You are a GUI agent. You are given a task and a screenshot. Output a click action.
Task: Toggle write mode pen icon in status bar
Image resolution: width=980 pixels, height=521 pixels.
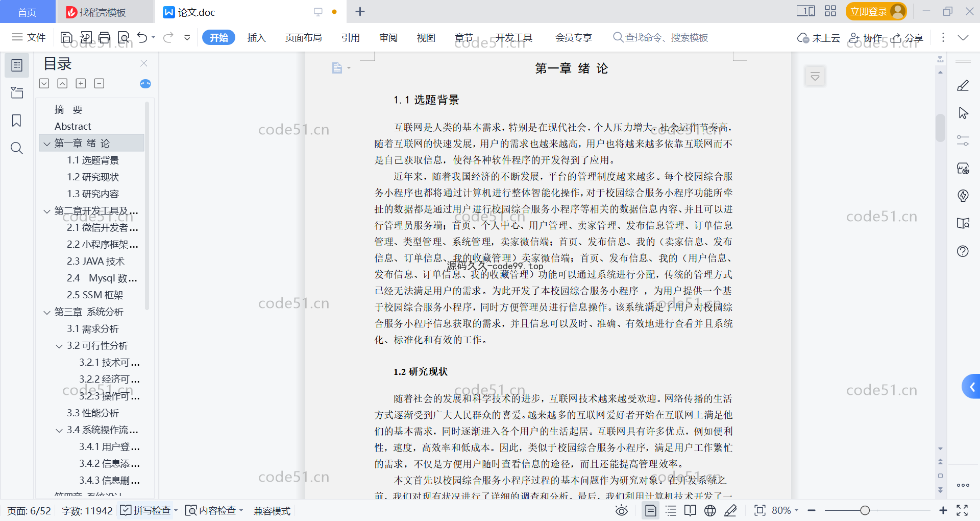click(x=730, y=510)
